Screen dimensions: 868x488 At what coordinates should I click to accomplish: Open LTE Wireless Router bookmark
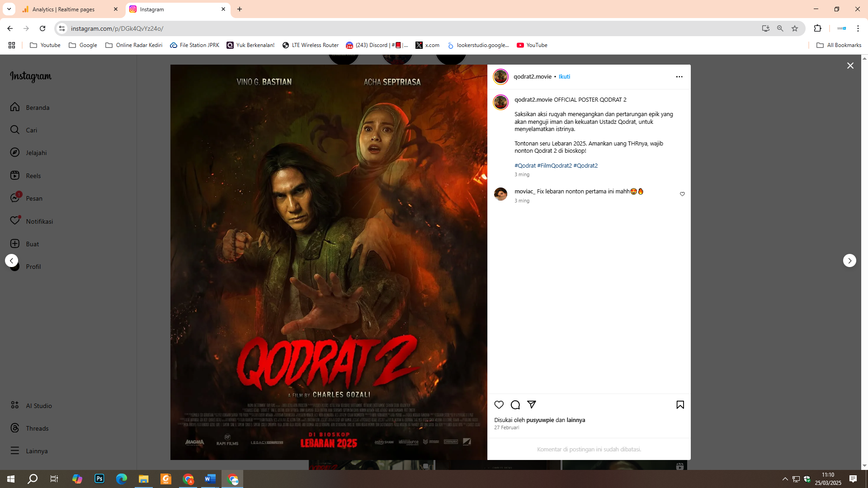click(311, 45)
